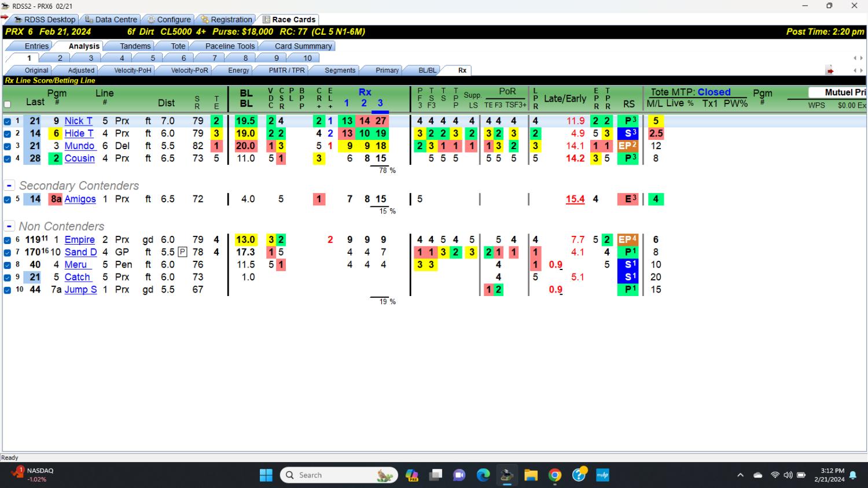Click Windows taskbar search box
The image size is (868, 488).
coord(340,475)
